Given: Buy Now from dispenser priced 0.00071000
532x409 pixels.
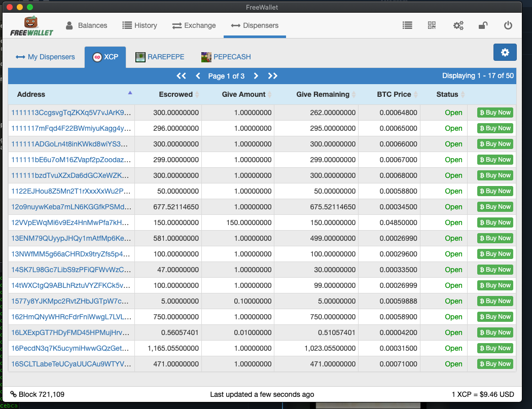Looking at the screenshot, I should (495, 364).
